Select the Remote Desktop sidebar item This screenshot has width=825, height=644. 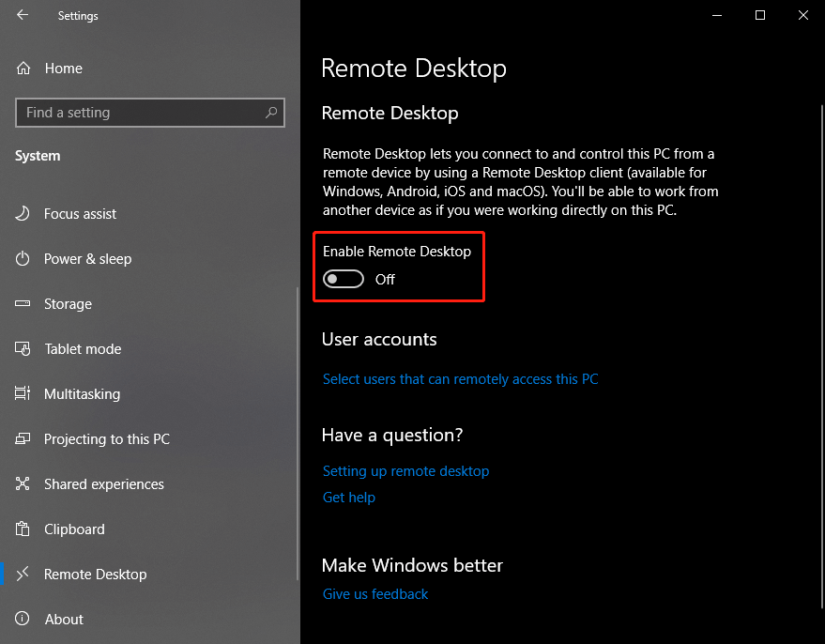95,575
